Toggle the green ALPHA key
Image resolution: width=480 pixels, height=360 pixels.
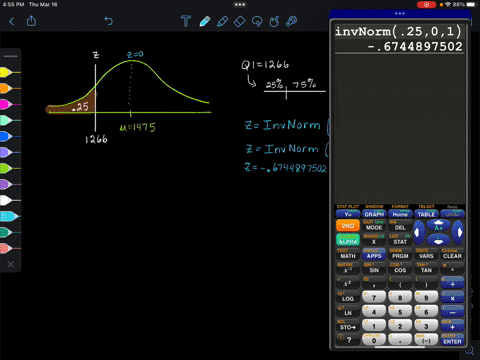(x=348, y=240)
